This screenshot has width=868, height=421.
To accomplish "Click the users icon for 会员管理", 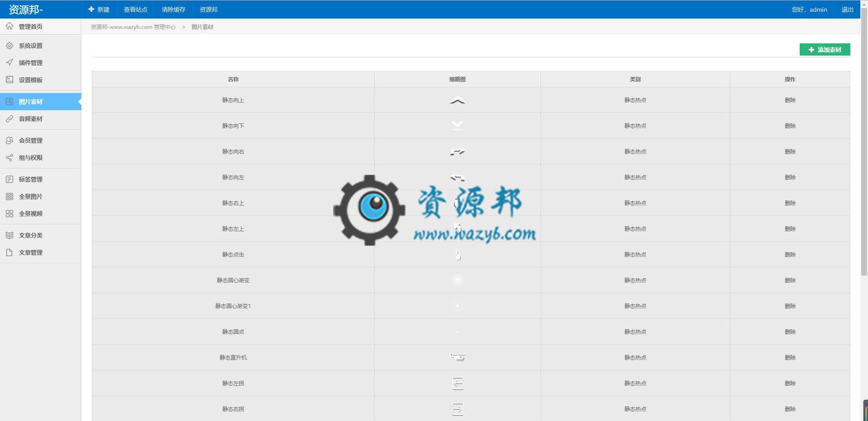I will pos(9,140).
